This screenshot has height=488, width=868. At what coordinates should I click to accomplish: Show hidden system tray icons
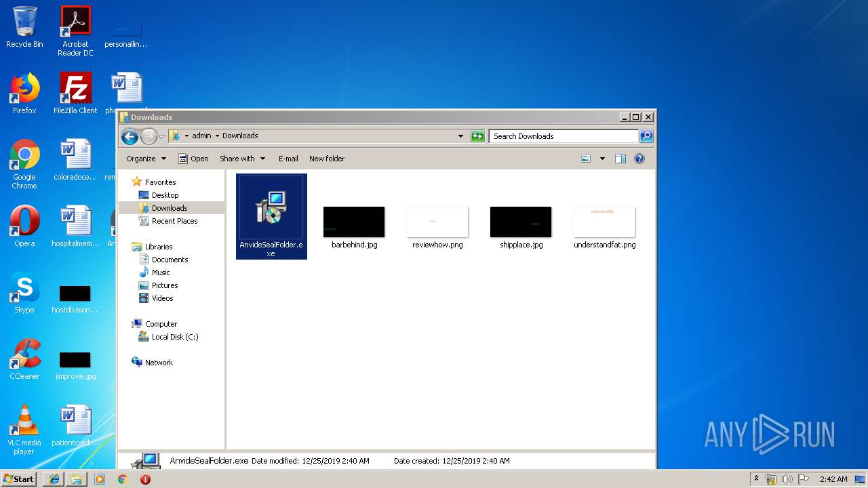[756, 479]
